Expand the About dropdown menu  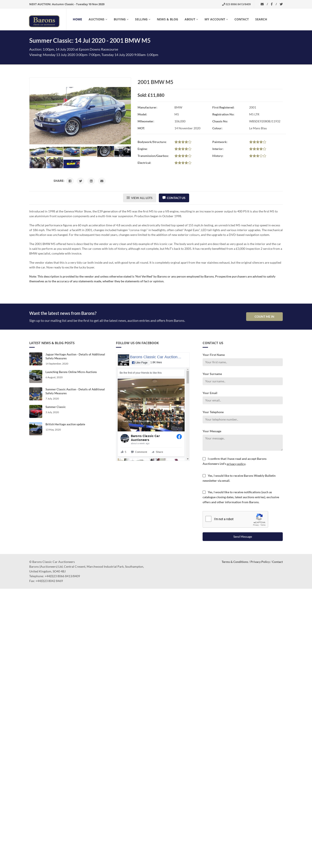(191, 19)
